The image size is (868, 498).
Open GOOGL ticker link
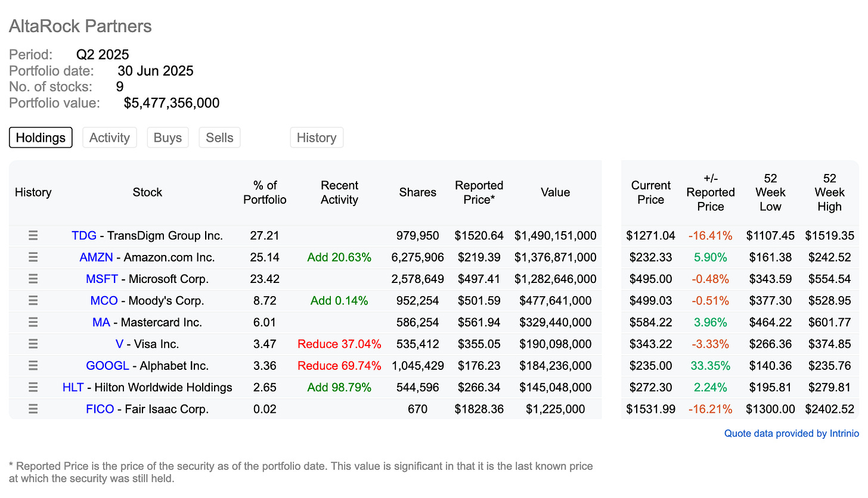point(107,366)
